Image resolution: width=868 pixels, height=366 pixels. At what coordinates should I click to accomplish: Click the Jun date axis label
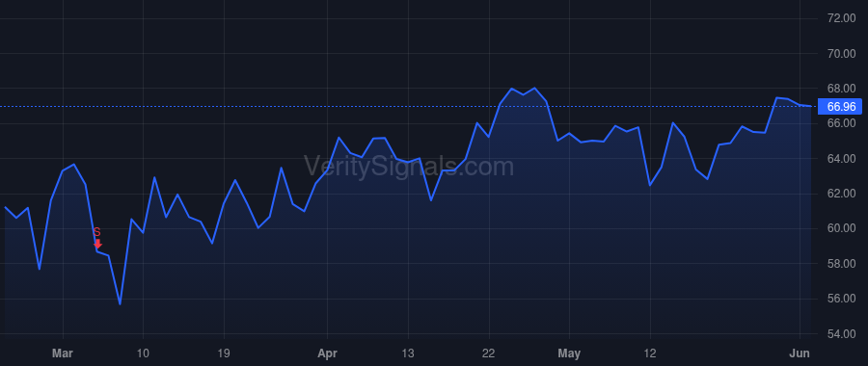click(x=800, y=353)
